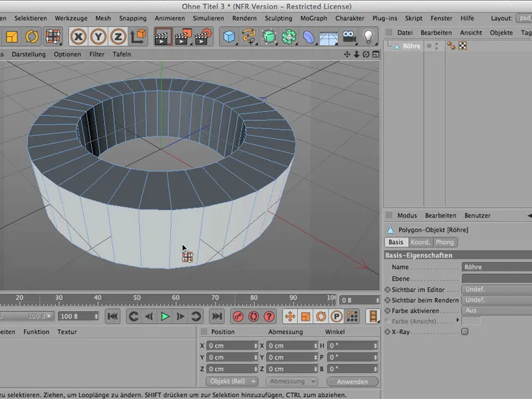
Task: Render the active view clapperboard icon
Action: coord(163,37)
